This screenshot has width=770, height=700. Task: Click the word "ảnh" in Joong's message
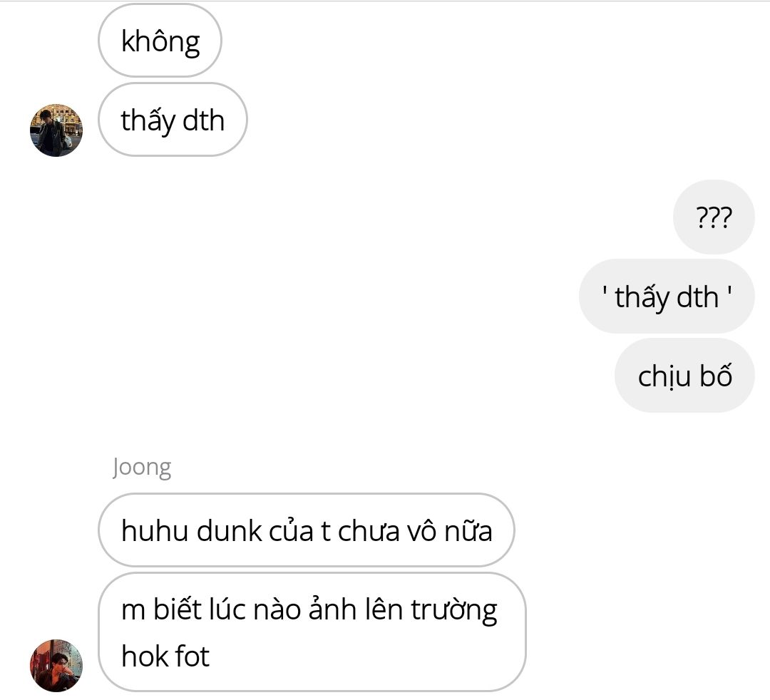(332, 609)
